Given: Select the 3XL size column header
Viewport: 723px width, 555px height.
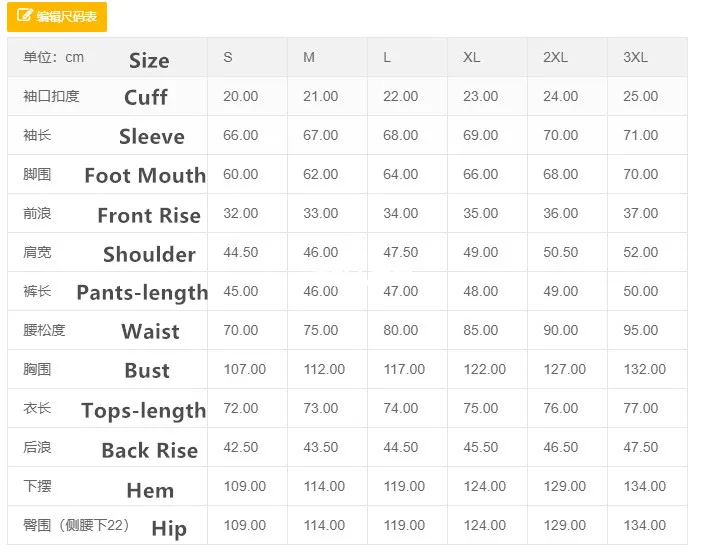Looking at the screenshot, I should click(636, 57).
